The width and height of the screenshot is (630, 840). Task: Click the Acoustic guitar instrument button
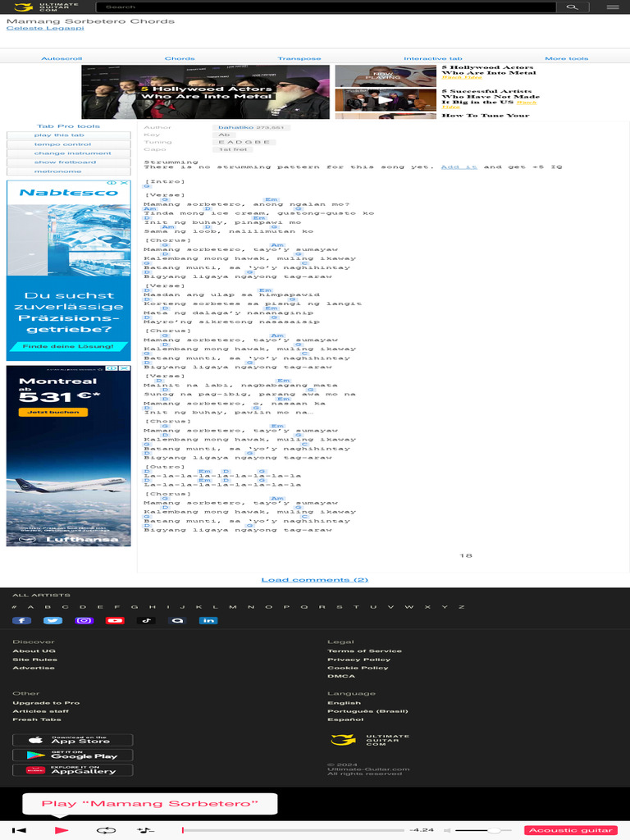coord(571,830)
